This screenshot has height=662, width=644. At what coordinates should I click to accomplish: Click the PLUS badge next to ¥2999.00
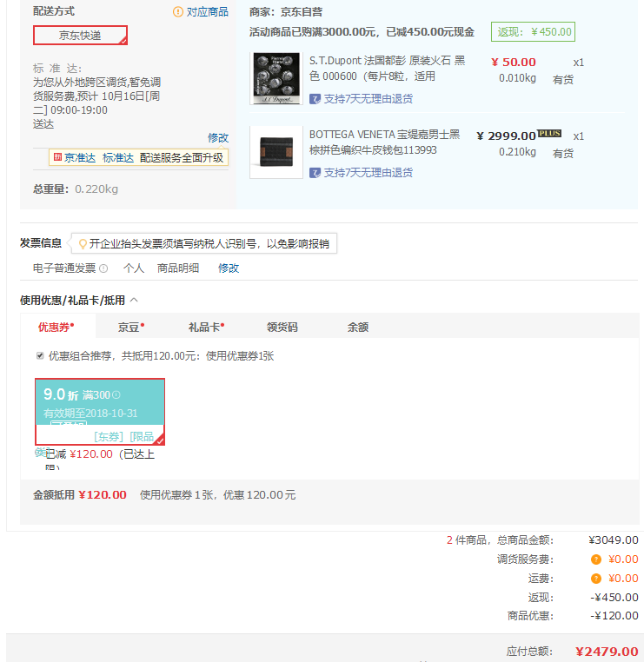click(x=549, y=134)
